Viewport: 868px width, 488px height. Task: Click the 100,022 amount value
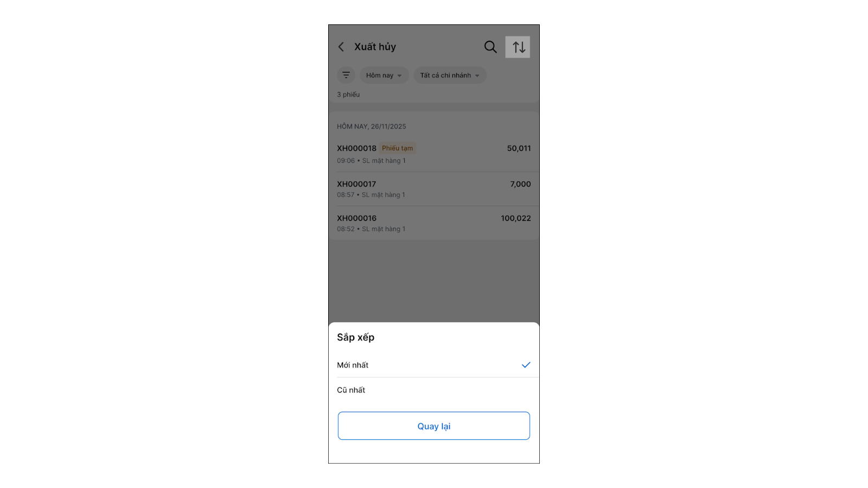(515, 219)
